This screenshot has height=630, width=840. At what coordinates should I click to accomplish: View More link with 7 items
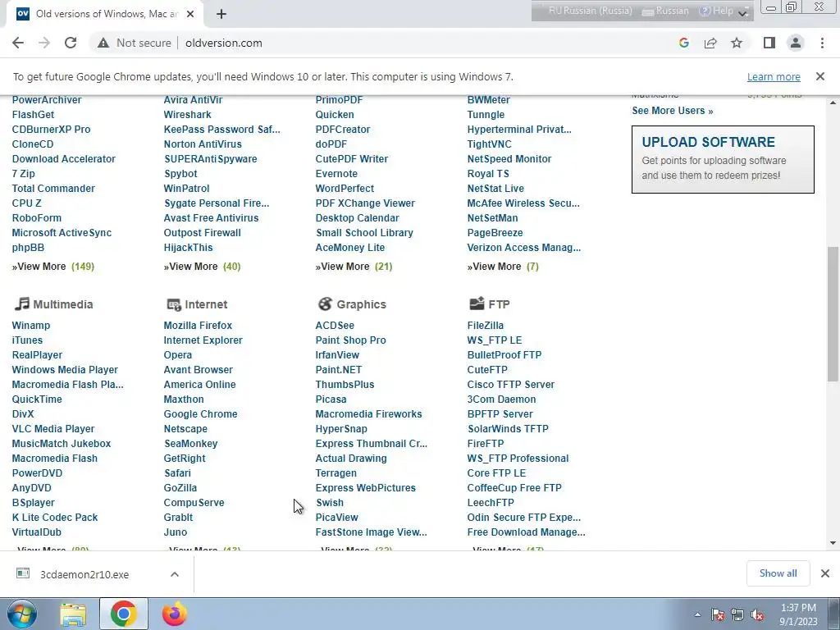[x=503, y=267]
